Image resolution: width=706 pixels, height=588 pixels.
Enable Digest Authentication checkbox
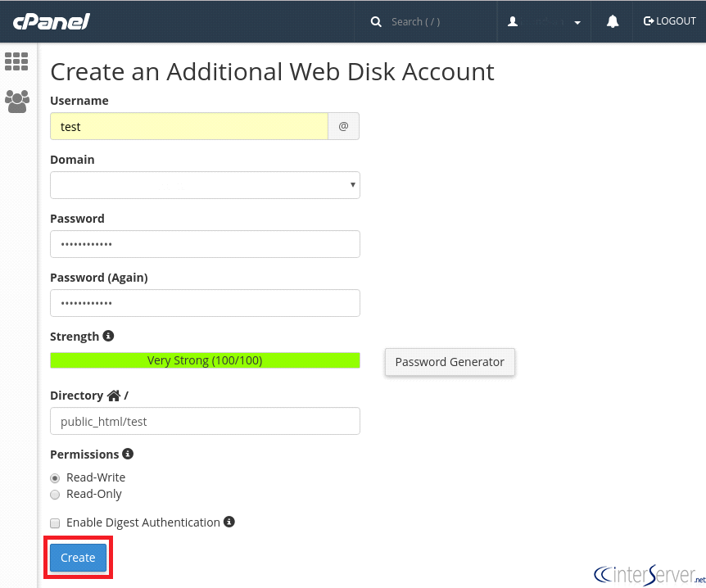click(55, 522)
